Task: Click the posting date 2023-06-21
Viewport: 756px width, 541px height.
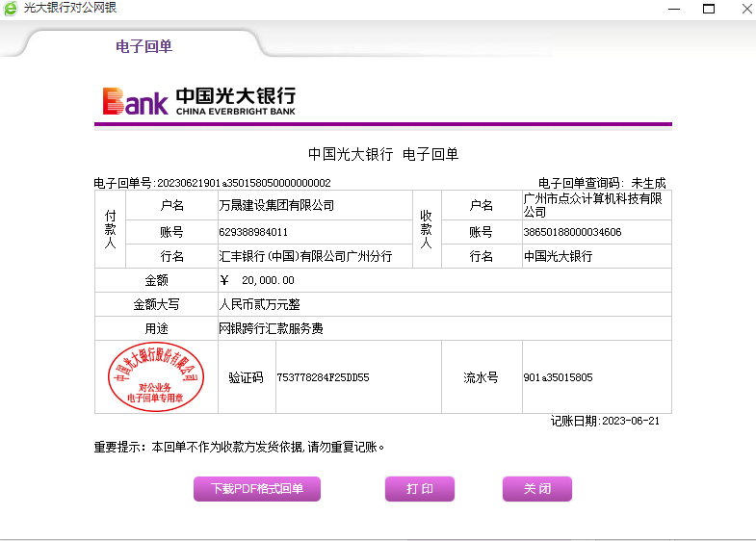Action: (631, 421)
